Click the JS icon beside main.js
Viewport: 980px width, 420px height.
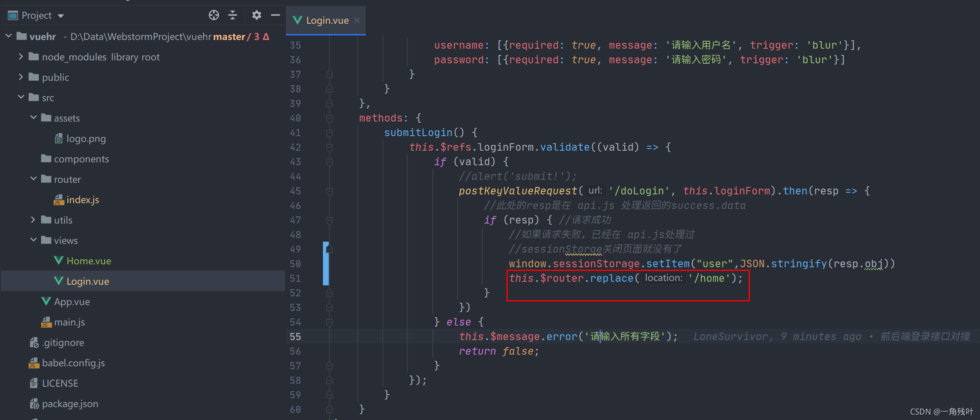(x=46, y=322)
